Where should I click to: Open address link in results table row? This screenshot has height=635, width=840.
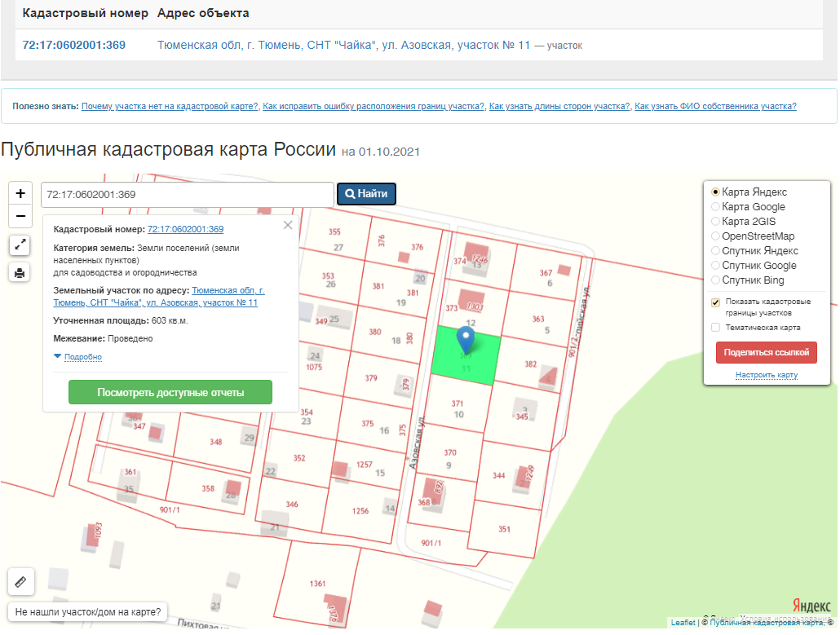pos(343,45)
